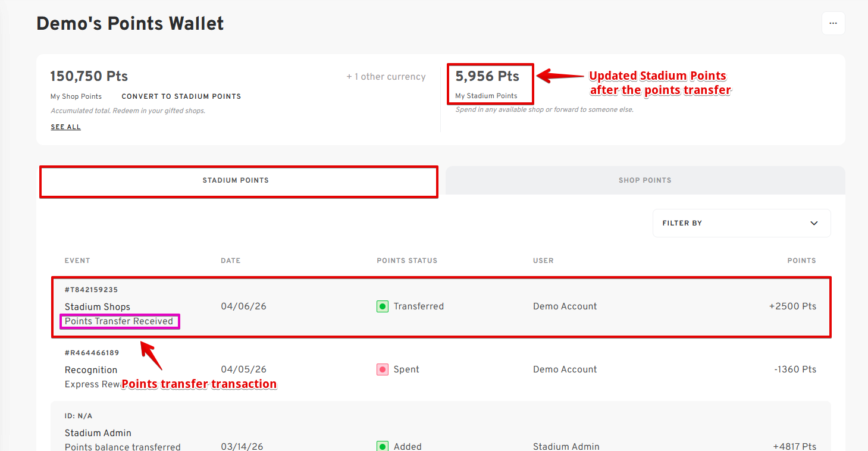The image size is (868, 451).
Task: Expand the Filter By dropdown chevron
Action: 814,223
